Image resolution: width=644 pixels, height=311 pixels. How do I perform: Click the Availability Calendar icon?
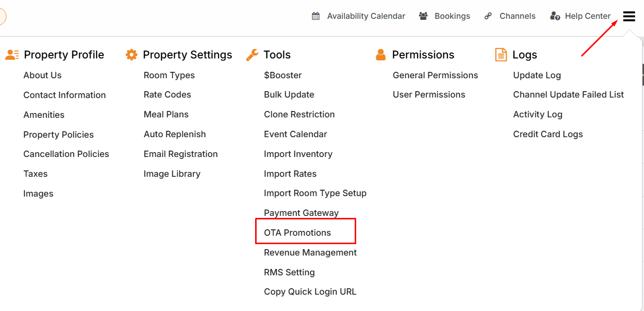(x=316, y=16)
